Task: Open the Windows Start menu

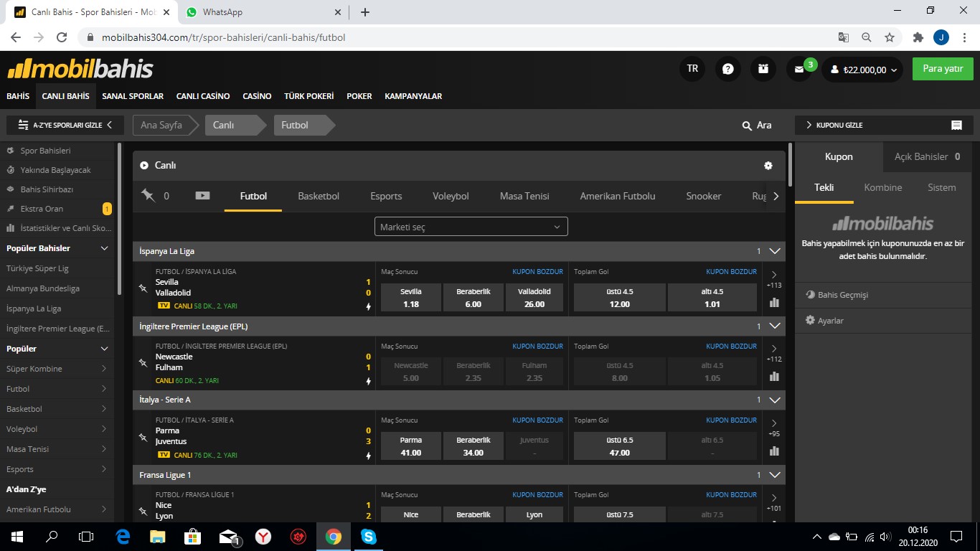Action: coord(17,536)
